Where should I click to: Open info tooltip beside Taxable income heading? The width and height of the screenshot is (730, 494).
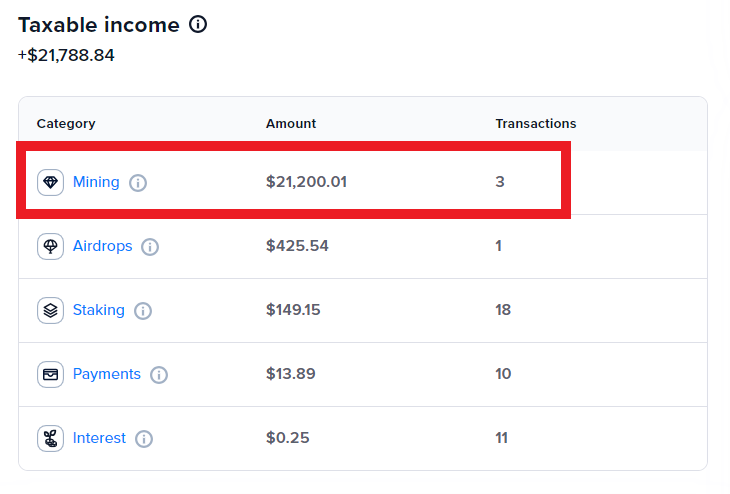coord(198,25)
